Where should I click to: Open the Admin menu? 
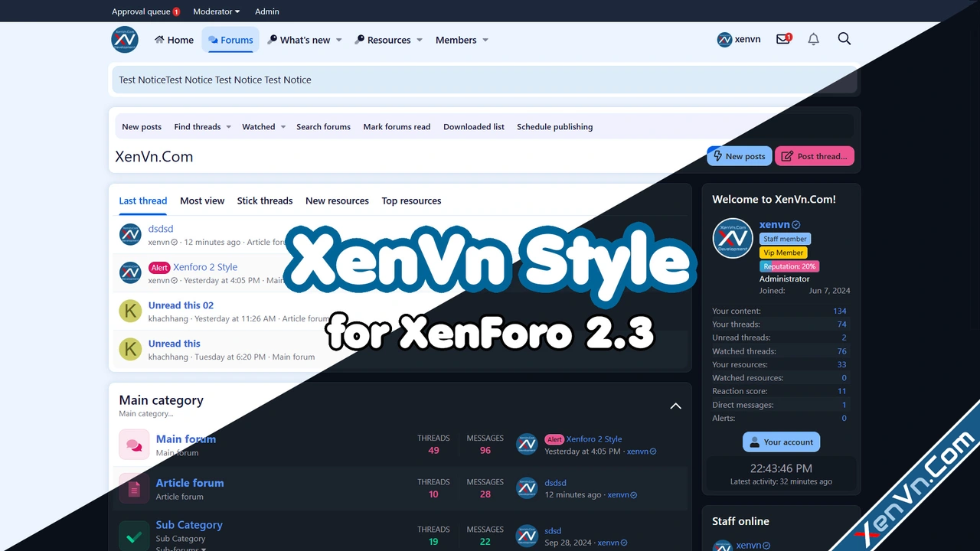(266, 11)
